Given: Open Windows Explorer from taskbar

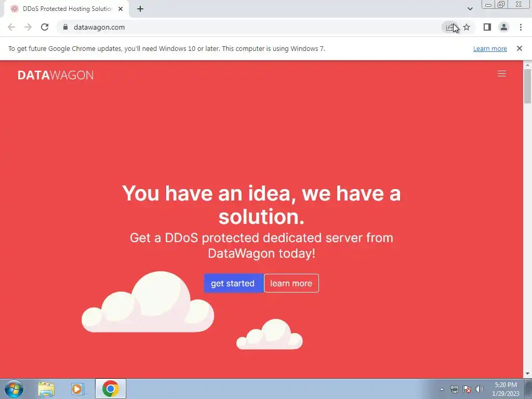Looking at the screenshot, I should click(x=46, y=389).
